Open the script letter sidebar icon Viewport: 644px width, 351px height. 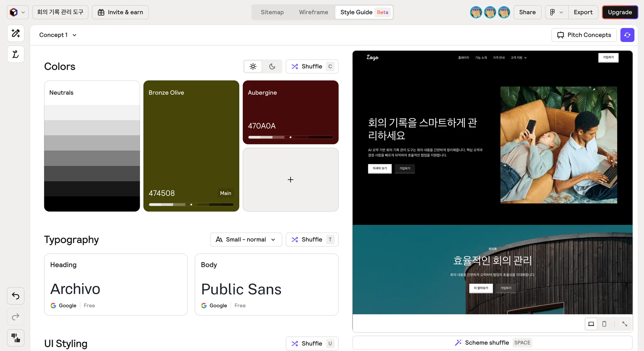16,54
